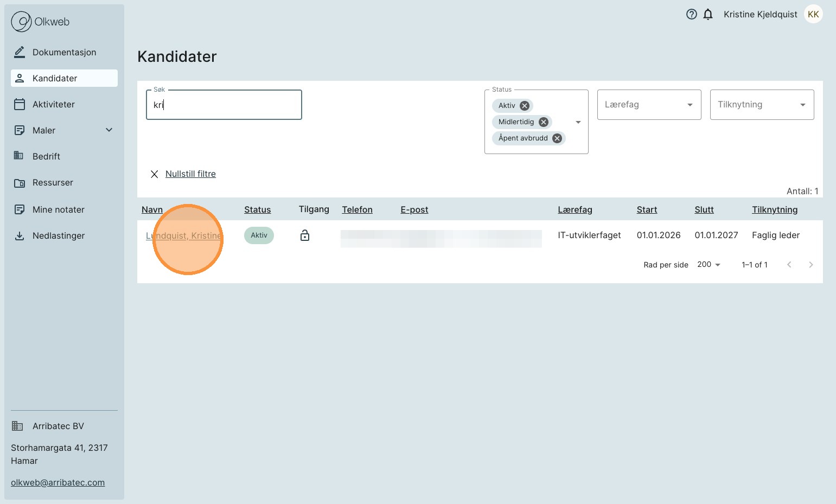Click the help question mark icon
This screenshot has height=504, width=836.
pyautogui.click(x=691, y=15)
